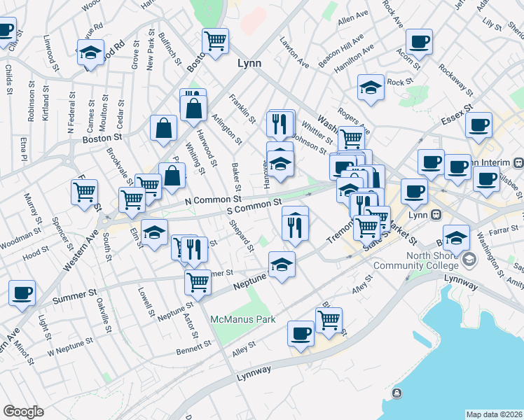Select the shopping bag marker near Whiting St
Image resolution: width=524 pixels, height=420 pixels.
(x=172, y=177)
